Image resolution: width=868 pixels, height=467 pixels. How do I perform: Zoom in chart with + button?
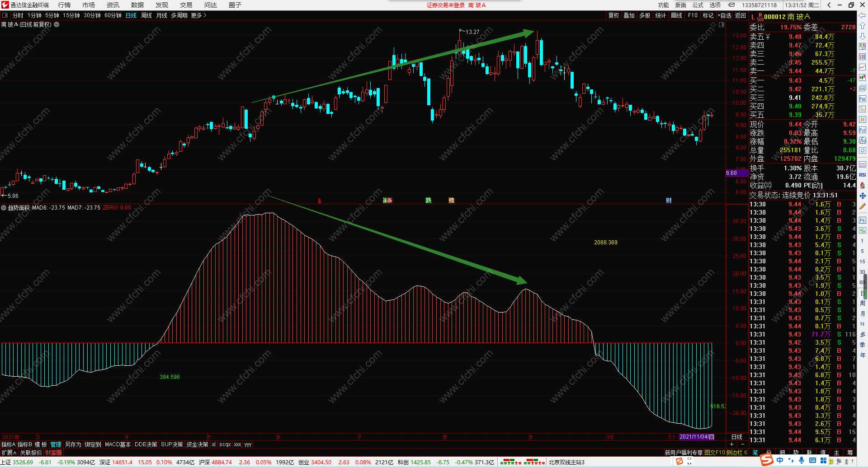click(731, 444)
